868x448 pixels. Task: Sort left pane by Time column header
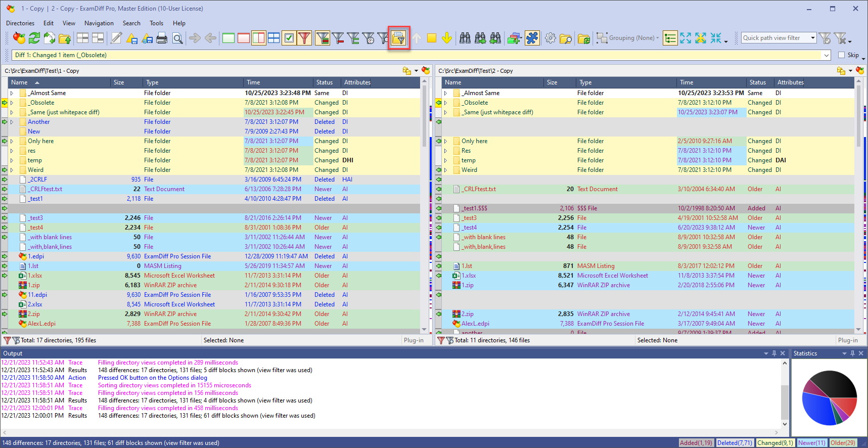278,82
